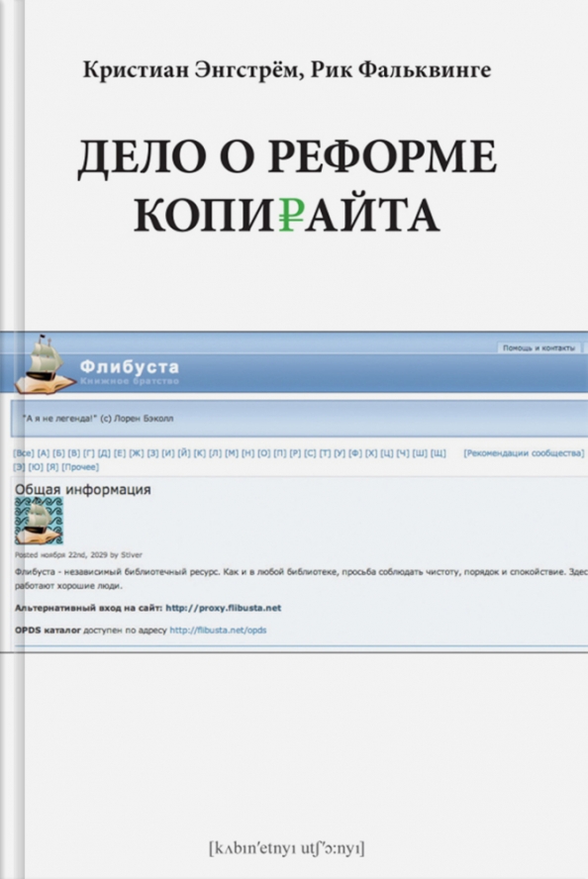Select the [Прочее] filter
Image resolution: width=588 pixels, height=879 pixels.
[x=80, y=467]
